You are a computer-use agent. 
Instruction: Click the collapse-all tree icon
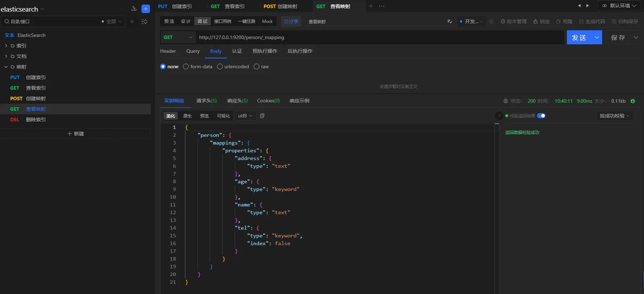coord(144,21)
